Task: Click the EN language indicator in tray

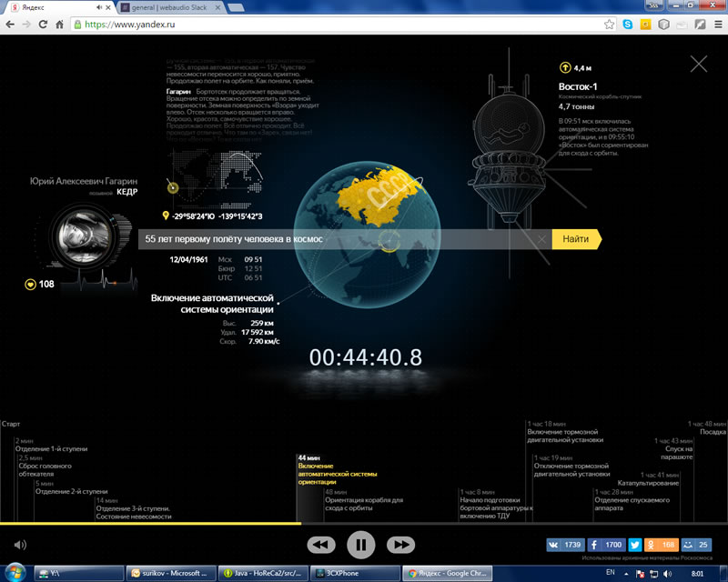Action: pyautogui.click(x=611, y=572)
